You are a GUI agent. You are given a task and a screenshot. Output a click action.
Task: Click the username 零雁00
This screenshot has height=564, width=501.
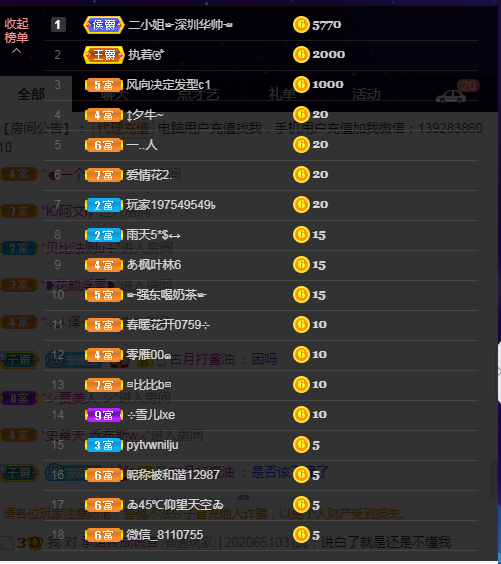tap(148, 355)
